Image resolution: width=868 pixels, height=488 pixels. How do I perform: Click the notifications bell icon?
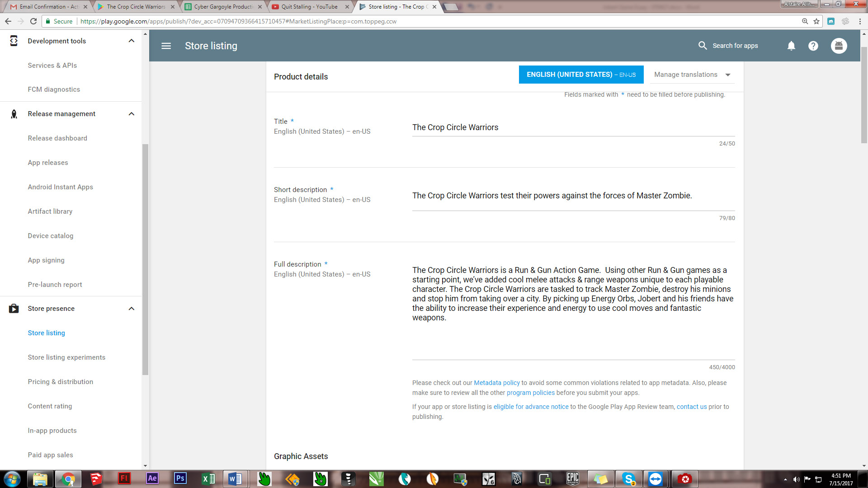coord(791,46)
